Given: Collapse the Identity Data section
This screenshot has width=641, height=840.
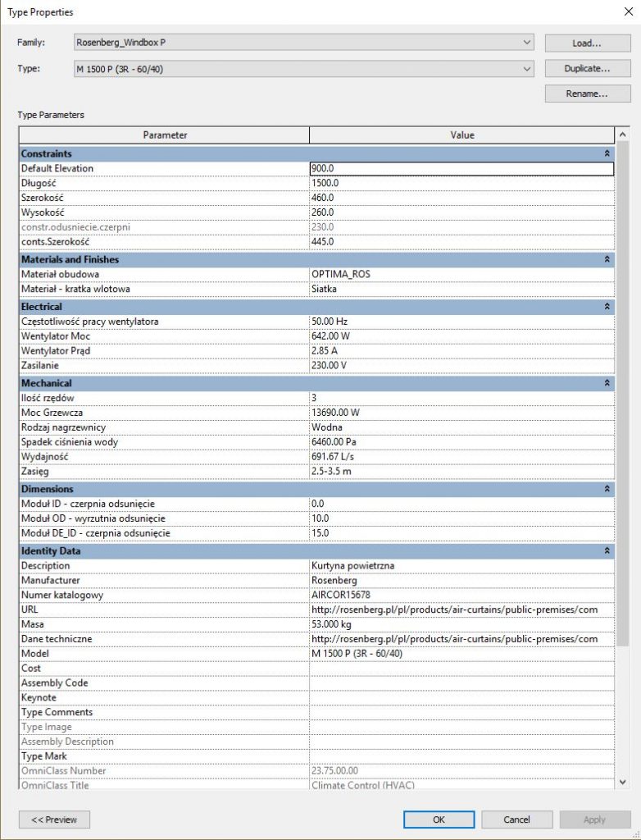Looking at the screenshot, I should [607, 551].
